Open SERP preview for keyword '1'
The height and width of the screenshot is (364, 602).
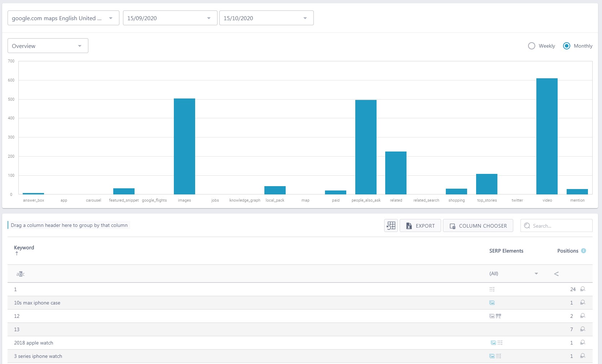[583, 289]
